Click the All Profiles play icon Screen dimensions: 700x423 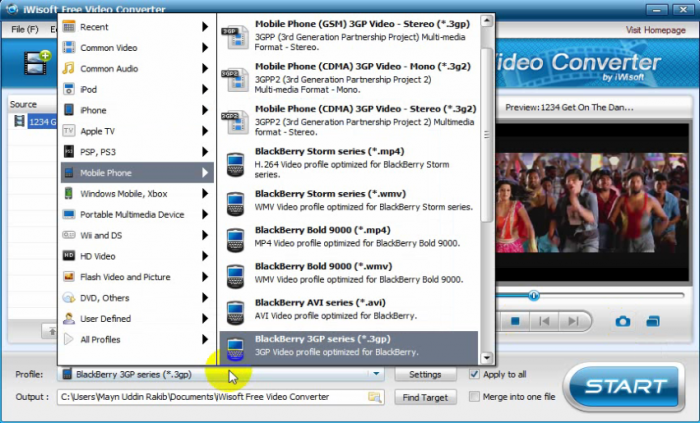pyautogui.click(x=69, y=340)
